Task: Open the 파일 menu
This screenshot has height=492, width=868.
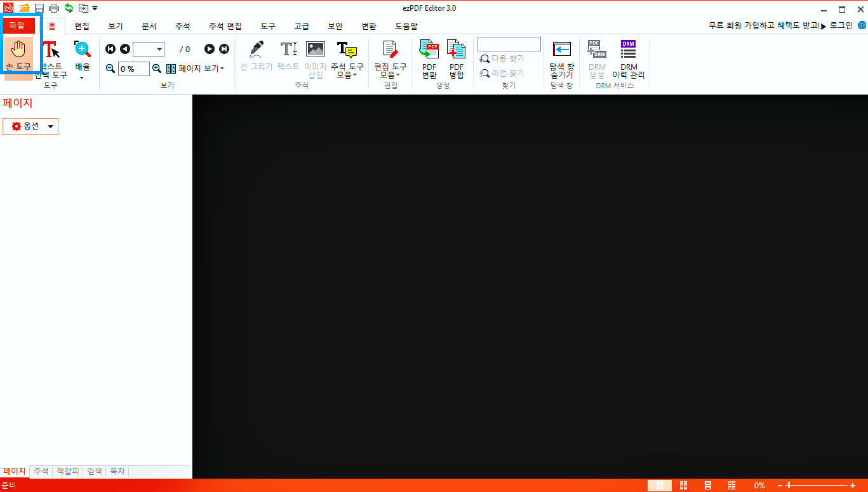Action: point(19,26)
